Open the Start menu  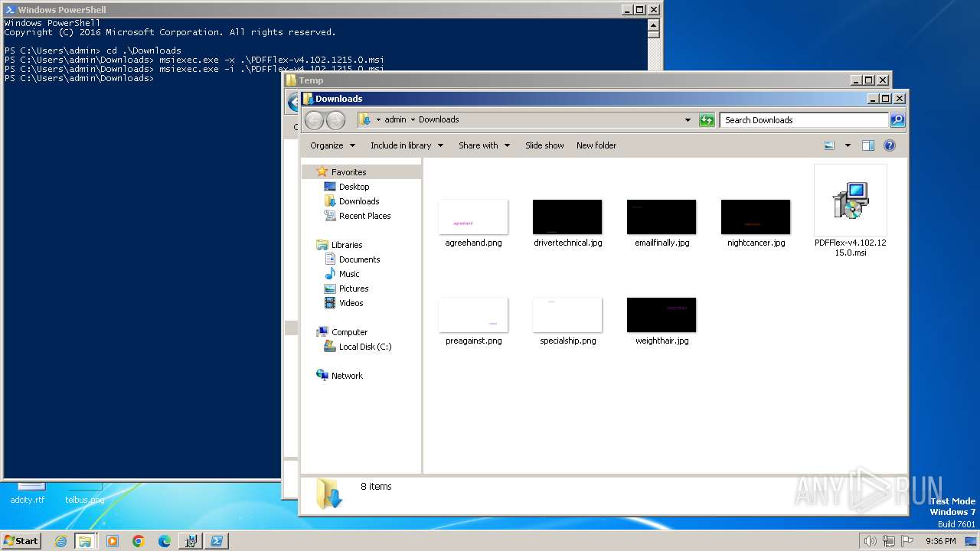(21, 540)
